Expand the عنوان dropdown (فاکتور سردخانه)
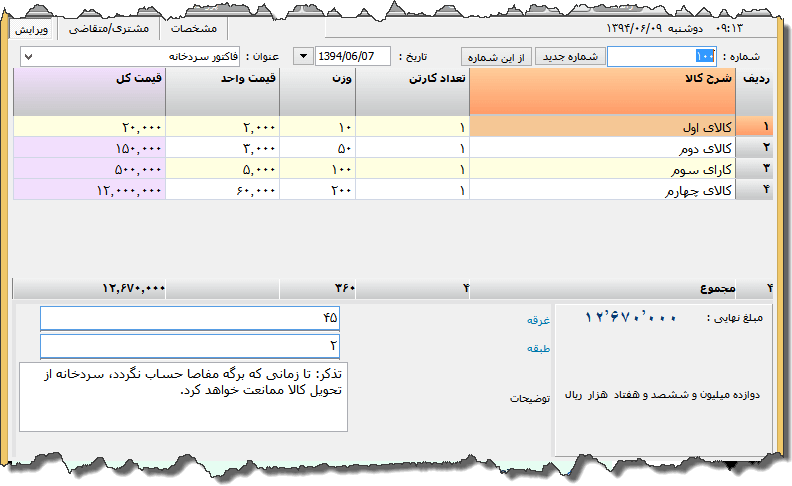Image resolution: width=792 pixels, height=486 pixels. coord(128,56)
